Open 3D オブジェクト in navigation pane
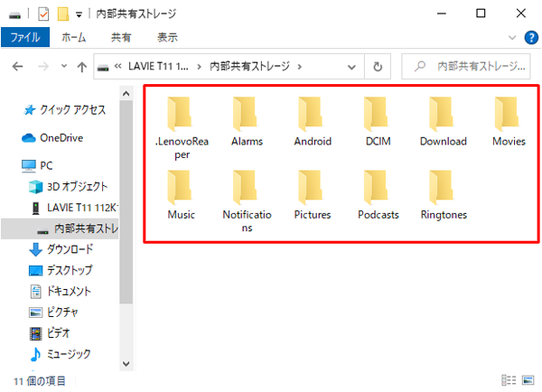 [68, 187]
